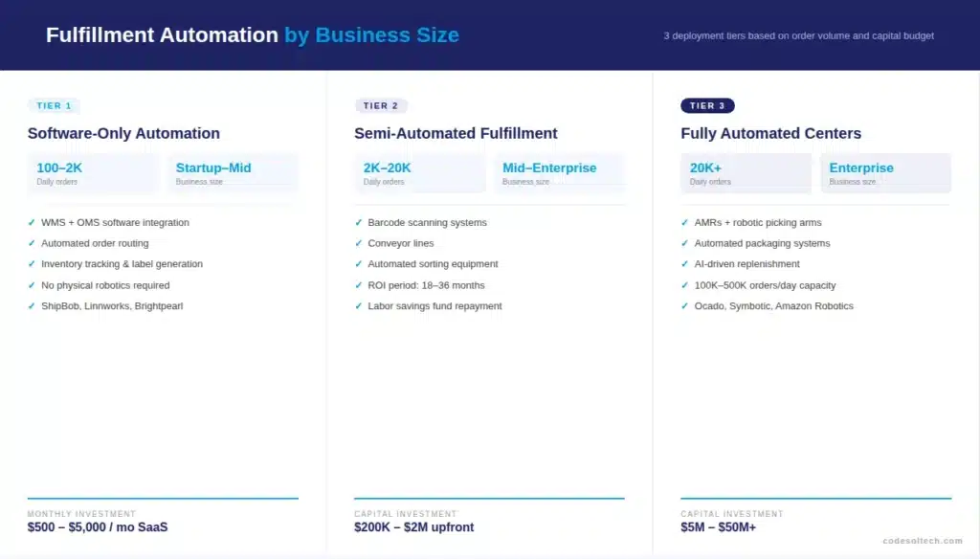Image resolution: width=980 pixels, height=559 pixels.
Task: Click the TIER 1 badge
Action: pos(54,105)
